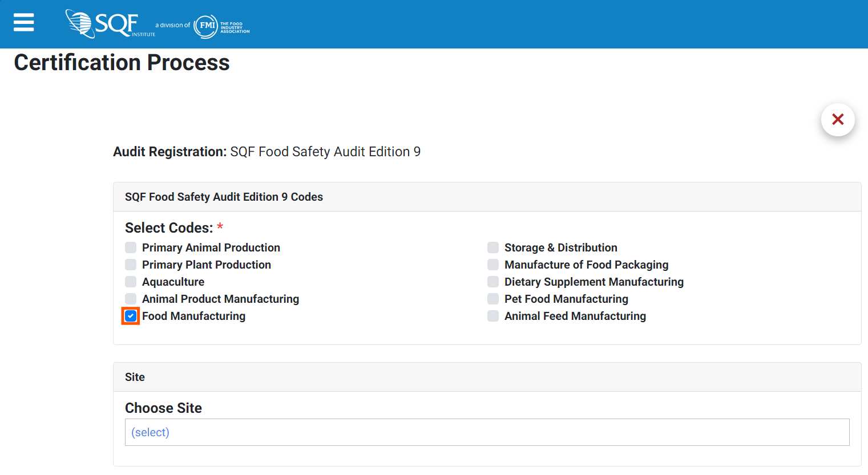Click the Certification Process page heading
This screenshot has width=868, height=475.
pos(122,63)
